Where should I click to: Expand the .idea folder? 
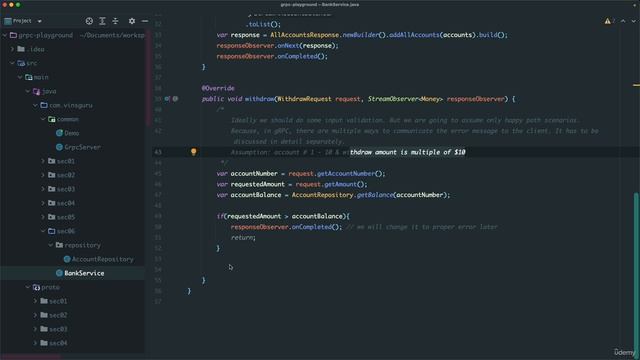click(x=12, y=49)
